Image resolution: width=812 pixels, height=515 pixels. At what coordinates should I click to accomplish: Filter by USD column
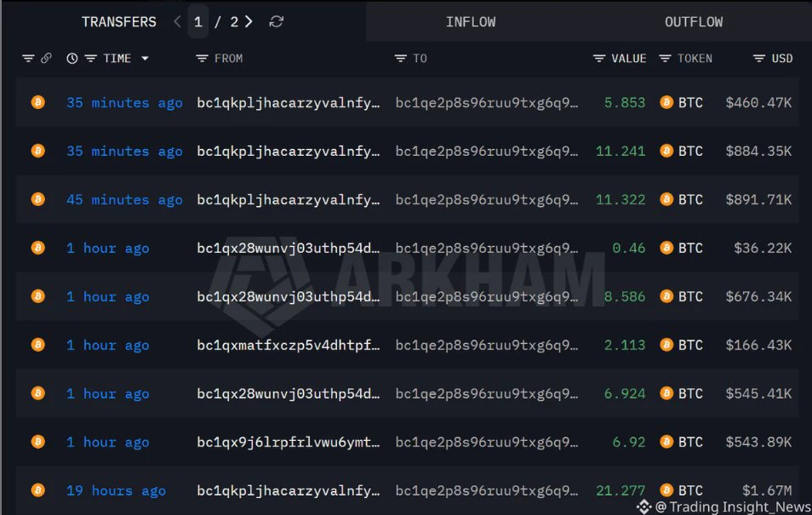(759, 59)
